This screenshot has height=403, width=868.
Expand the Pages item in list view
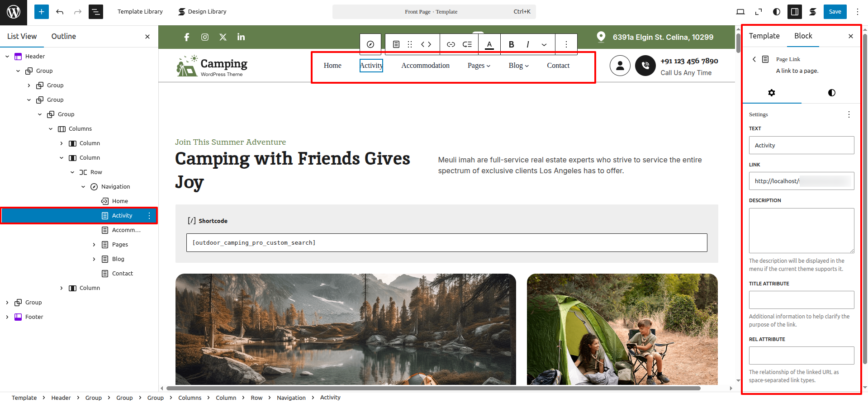pyautogui.click(x=94, y=245)
